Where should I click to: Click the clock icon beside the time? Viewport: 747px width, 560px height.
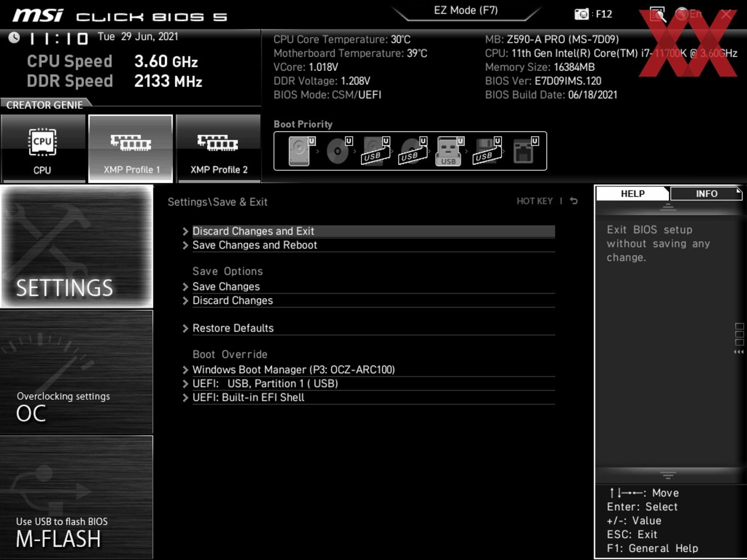point(14,37)
